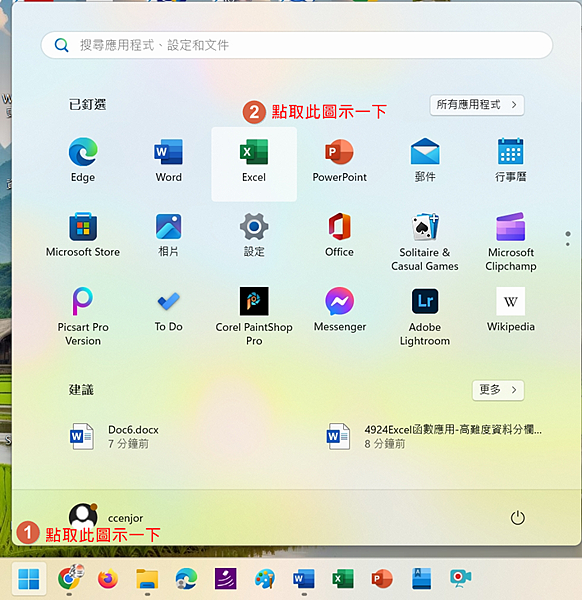Viewport: 582px width, 600px height.
Task: Open 4924Excel函數應用 recent document
Action: click(434, 436)
